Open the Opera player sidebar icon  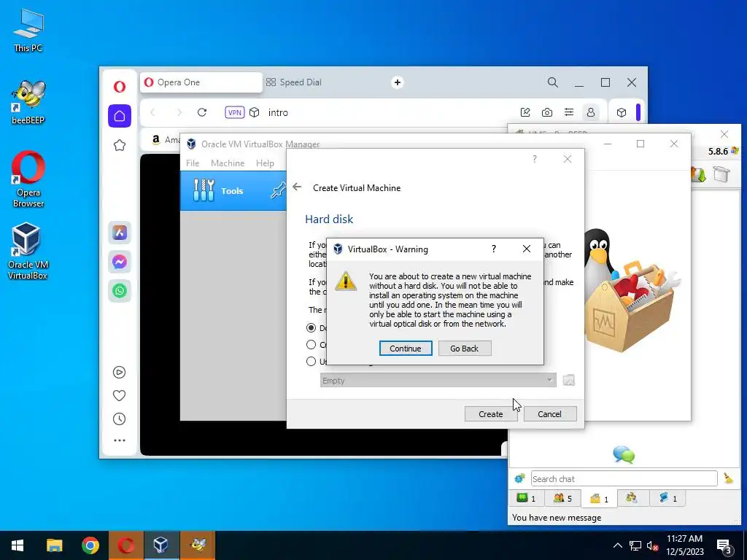(119, 372)
